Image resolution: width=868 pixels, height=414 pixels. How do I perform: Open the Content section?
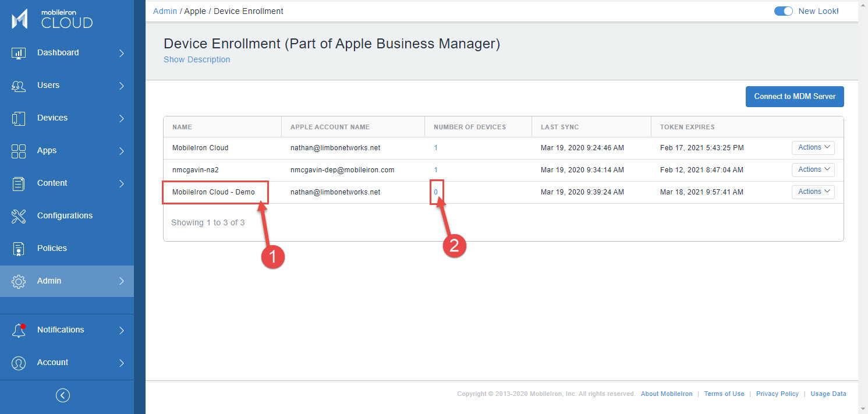click(x=52, y=183)
